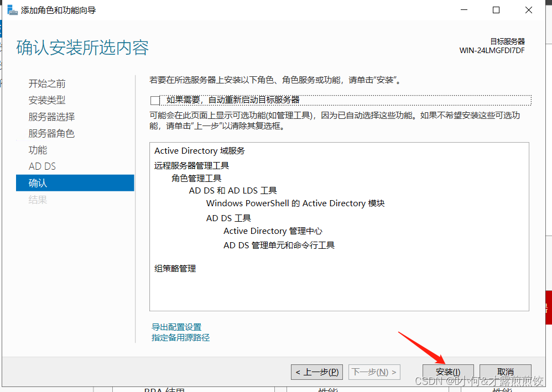552x392 pixels.
Task: Click the 上一步(P) button
Action: click(x=317, y=372)
